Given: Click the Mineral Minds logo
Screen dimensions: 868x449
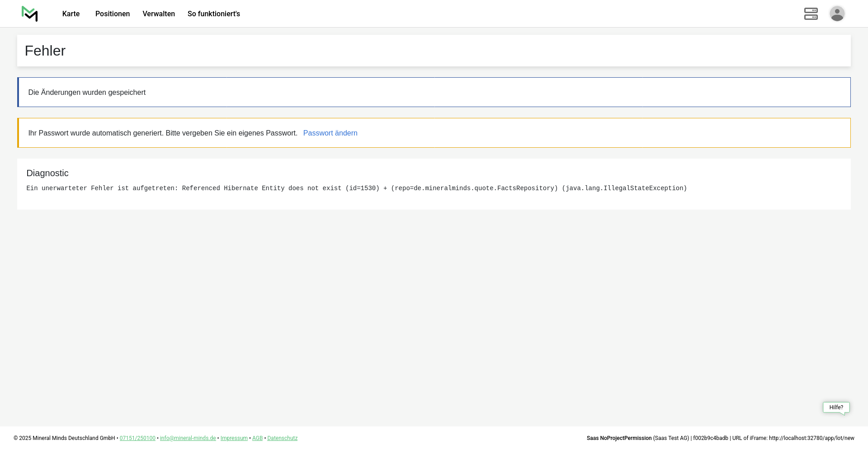Looking at the screenshot, I should click(30, 14).
